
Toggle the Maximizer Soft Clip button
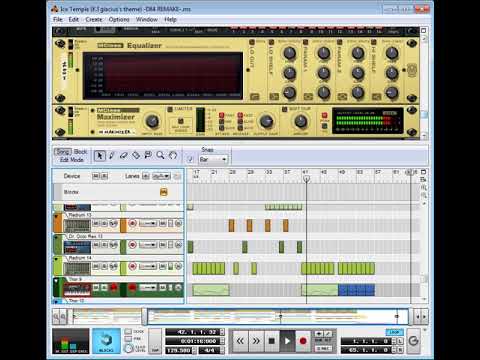click(285, 109)
